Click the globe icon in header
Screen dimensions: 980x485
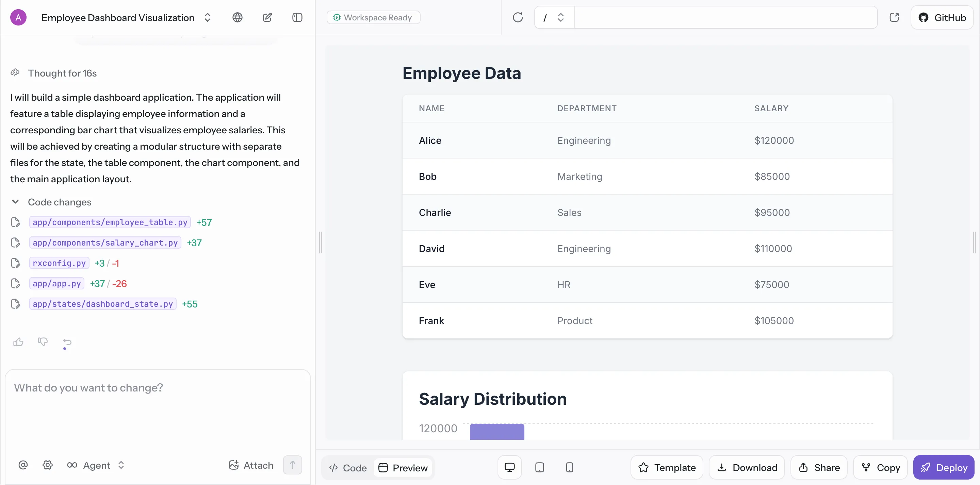(x=238, y=17)
